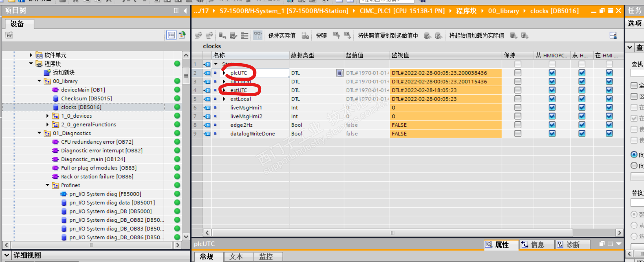Collapse the 程序块 tree node
644x262 pixels.
click(31, 64)
